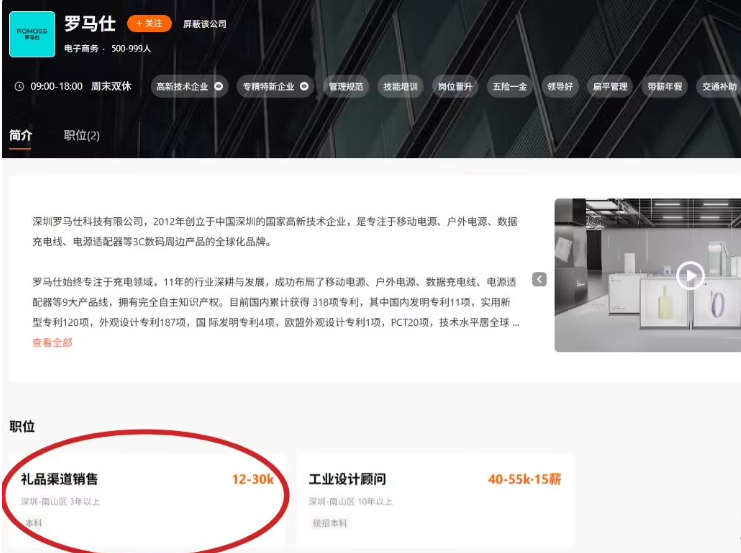Open the 礼品渠道销售 job listing
Image resolution: width=741 pixels, height=553 pixels.
(60, 480)
